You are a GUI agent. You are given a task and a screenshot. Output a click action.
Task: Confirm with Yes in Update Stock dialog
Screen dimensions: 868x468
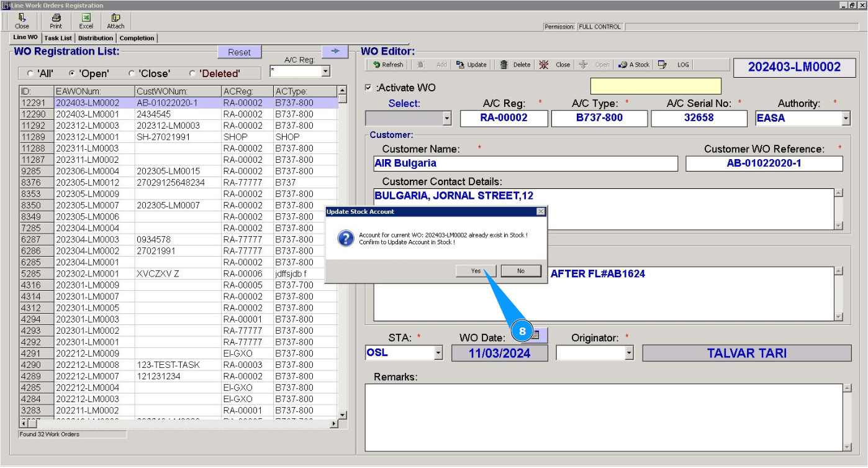(x=476, y=271)
